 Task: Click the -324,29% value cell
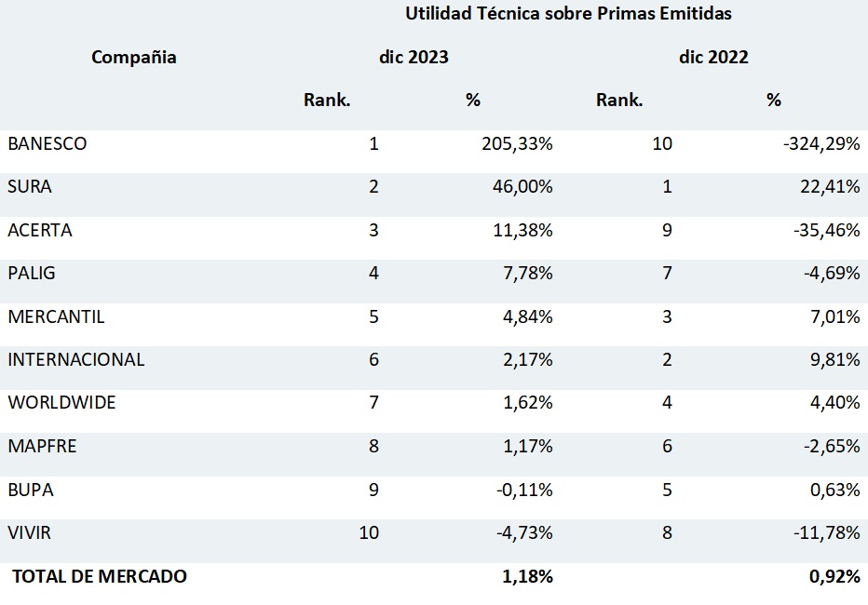point(821,144)
